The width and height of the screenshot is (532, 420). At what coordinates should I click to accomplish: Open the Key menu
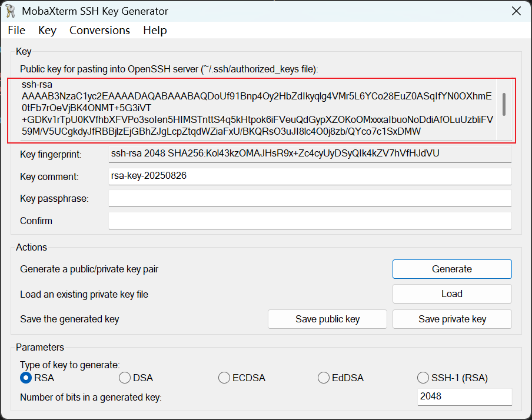coord(47,31)
